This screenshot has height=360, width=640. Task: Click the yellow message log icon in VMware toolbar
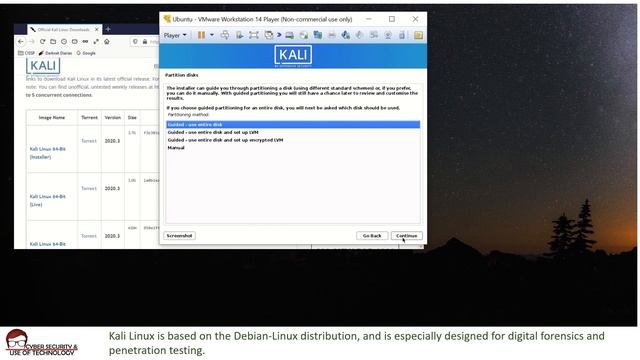coord(418,35)
